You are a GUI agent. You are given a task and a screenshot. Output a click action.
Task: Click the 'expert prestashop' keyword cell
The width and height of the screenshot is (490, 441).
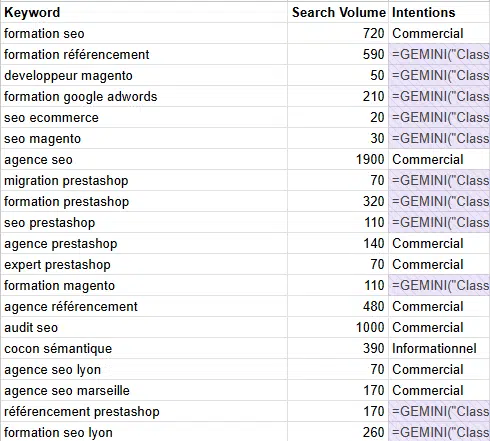[144, 264]
